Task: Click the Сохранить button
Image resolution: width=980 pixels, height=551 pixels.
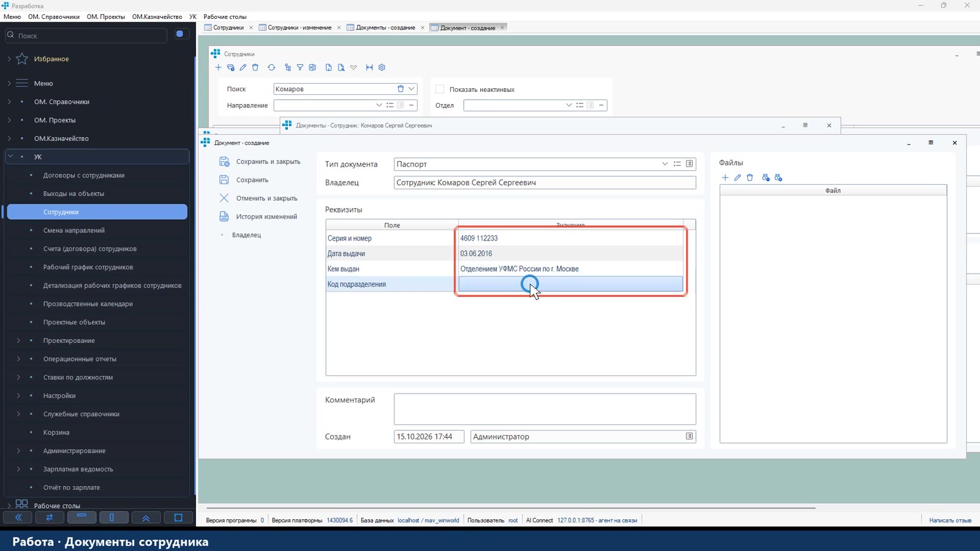Action: [x=244, y=180]
